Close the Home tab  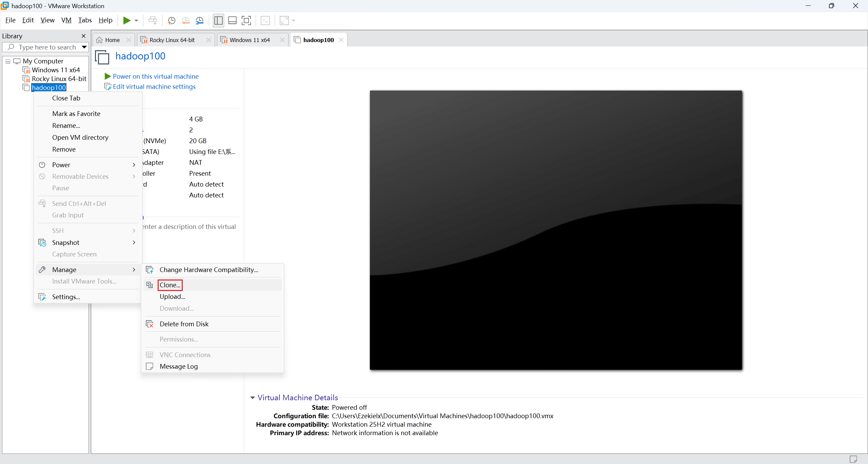[x=129, y=40]
